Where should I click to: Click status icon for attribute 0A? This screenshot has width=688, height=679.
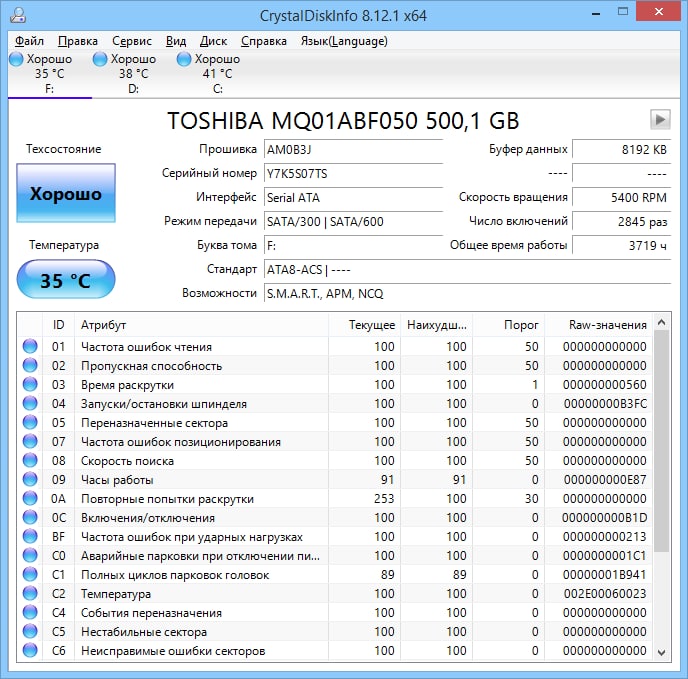[30, 498]
